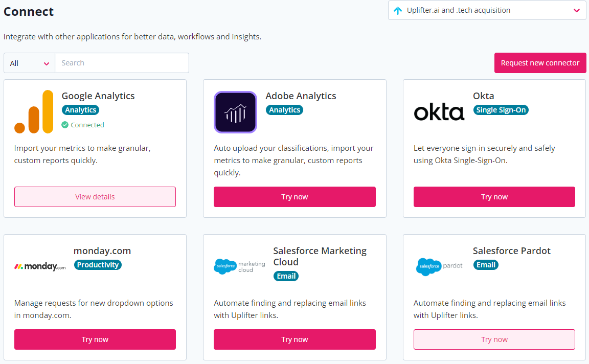This screenshot has width=589, height=364.
Task: Click the Okta logo
Action: (439, 112)
